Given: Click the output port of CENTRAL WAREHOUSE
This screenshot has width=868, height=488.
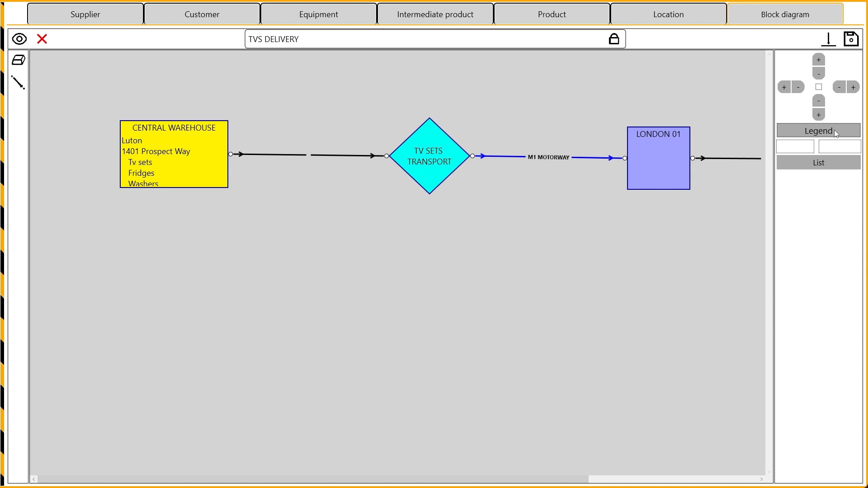Looking at the screenshot, I should tap(231, 154).
